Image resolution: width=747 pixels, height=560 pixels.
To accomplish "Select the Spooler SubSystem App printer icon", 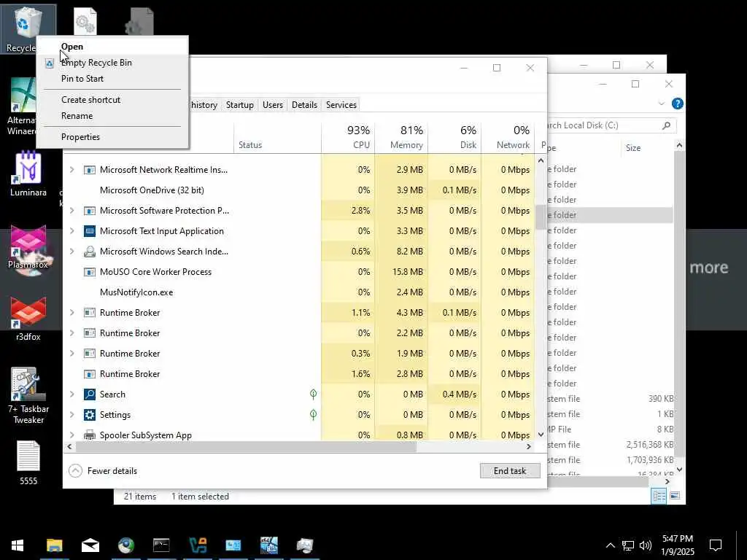I will click(90, 435).
